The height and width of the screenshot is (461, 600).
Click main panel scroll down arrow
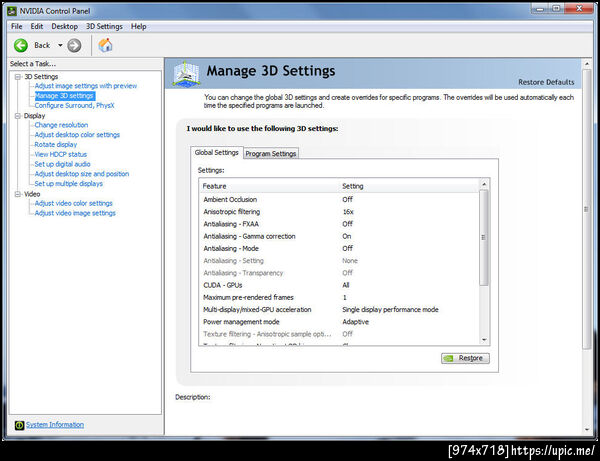pyautogui.click(x=587, y=430)
